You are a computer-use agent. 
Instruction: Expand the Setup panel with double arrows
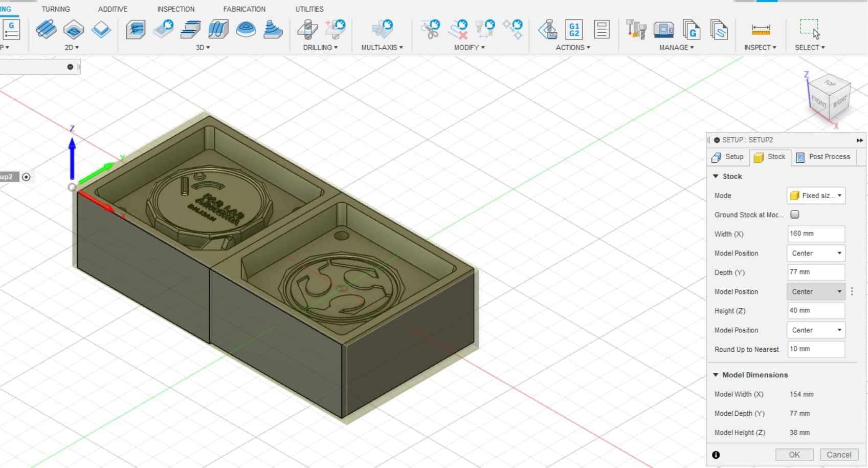[x=860, y=140]
